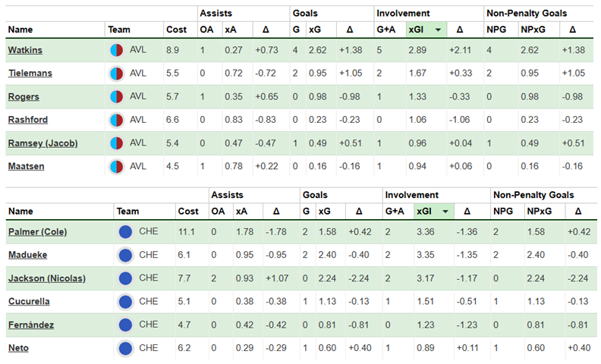Click the Chelsea badge in Neto's row
The width and height of the screenshot is (601, 364).
pos(126,348)
